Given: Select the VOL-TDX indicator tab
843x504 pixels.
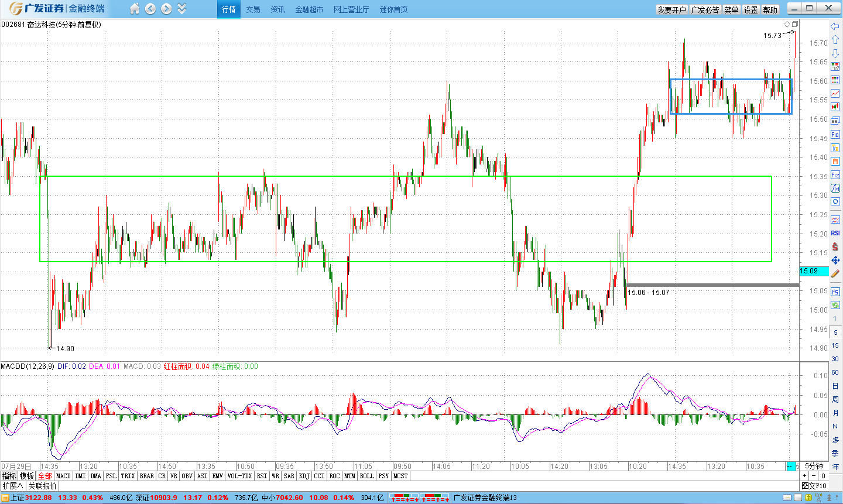Looking at the screenshot, I should (240, 476).
